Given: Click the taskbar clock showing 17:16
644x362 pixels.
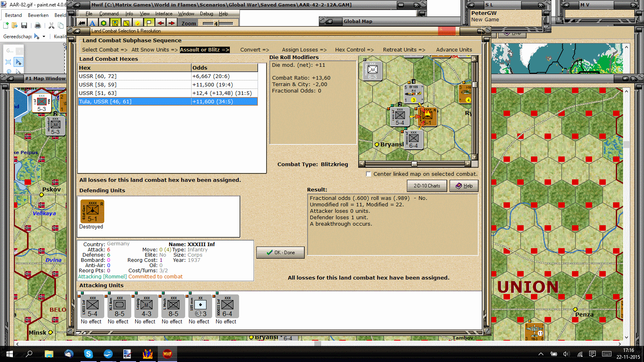Looking at the screenshot, I should point(628,354).
